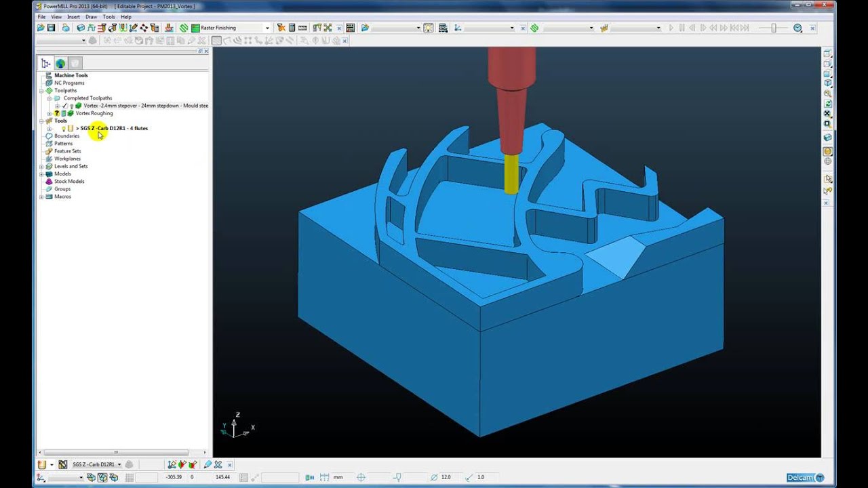
Task: Open the Raster Finishing strategy dropdown
Action: click(x=267, y=28)
